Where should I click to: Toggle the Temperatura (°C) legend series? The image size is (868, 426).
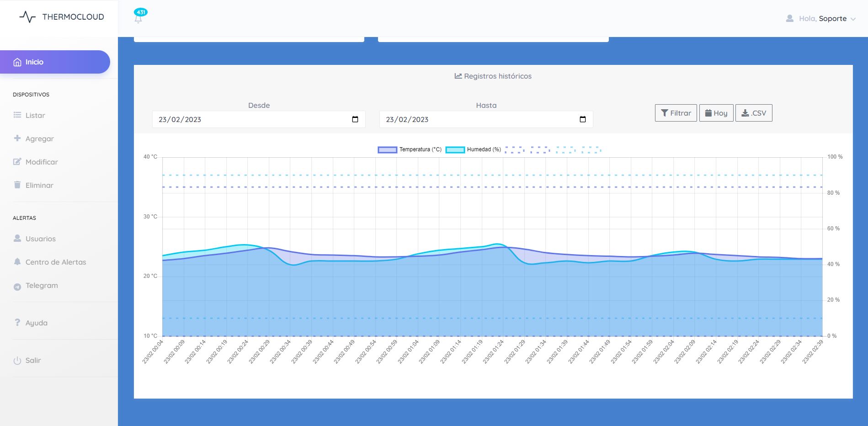tap(410, 149)
